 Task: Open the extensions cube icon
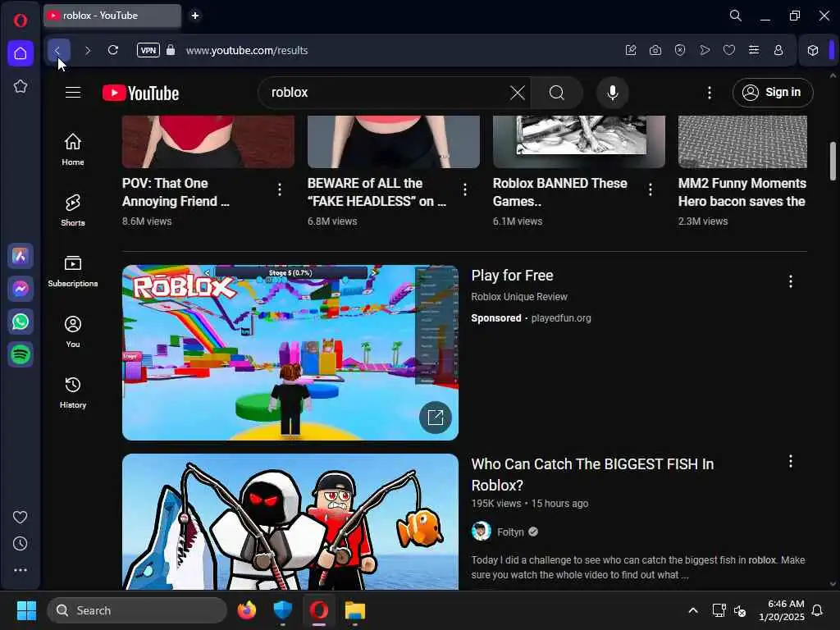point(813,50)
